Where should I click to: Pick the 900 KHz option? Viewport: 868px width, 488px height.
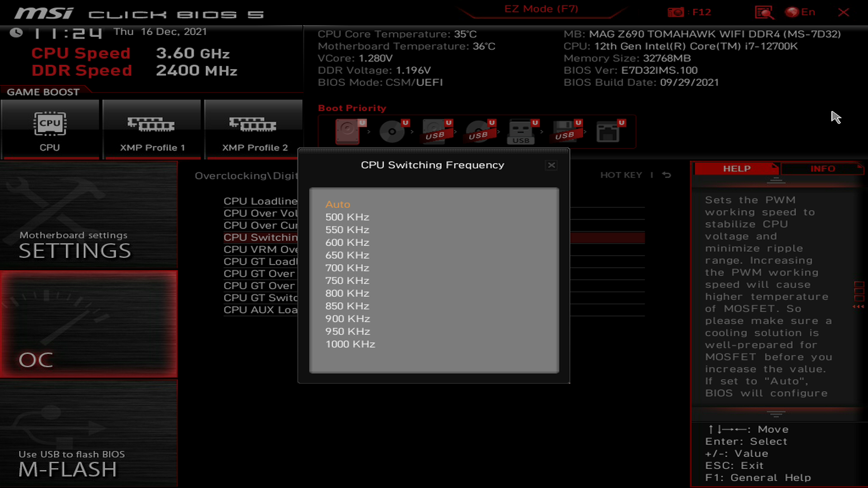348,319
